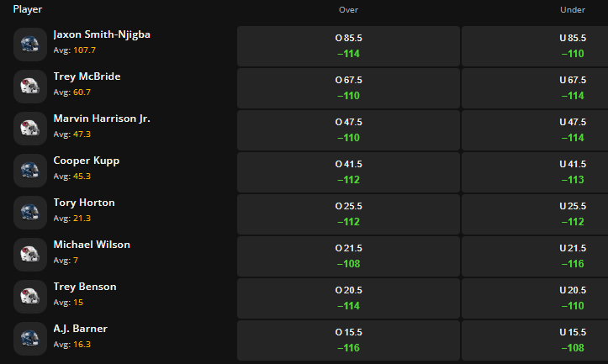608x364 pixels.
Task: Pick Over 20.5 for Trey Benson
Action: [x=348, y=298]
